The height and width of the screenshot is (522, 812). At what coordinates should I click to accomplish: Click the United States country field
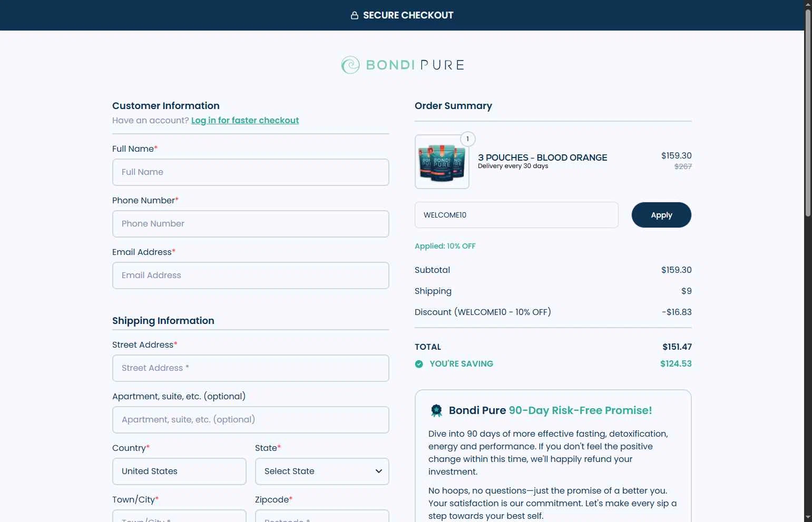tap(179, 471)
